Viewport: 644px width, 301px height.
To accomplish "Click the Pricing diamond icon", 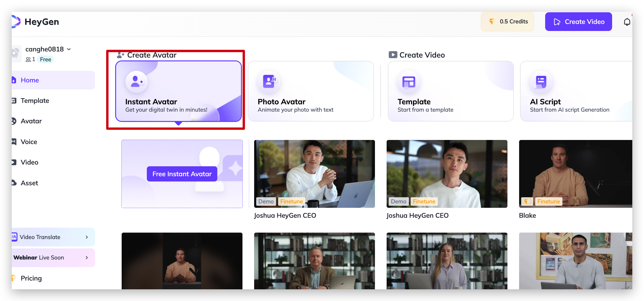I will pyautogui.click(x=13, y=278).
